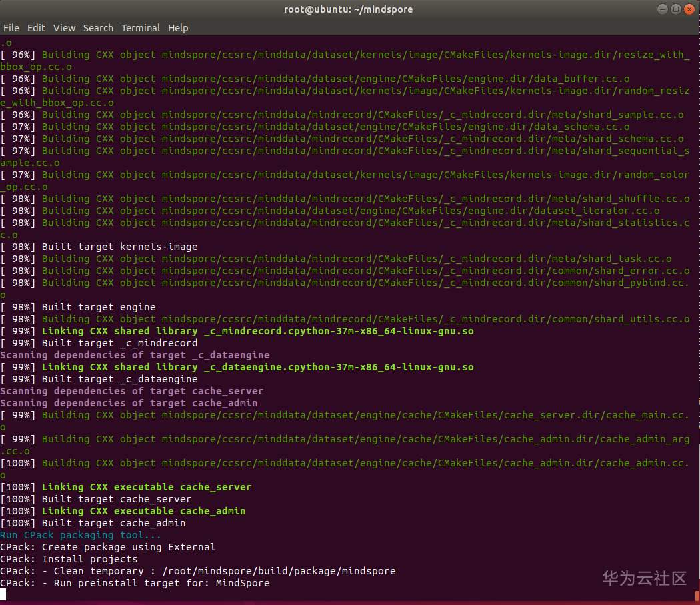Click 'Linking CXX shared library _c_mindrecord' line
Viewport: 700px width, 605px height.
[237, 331]
